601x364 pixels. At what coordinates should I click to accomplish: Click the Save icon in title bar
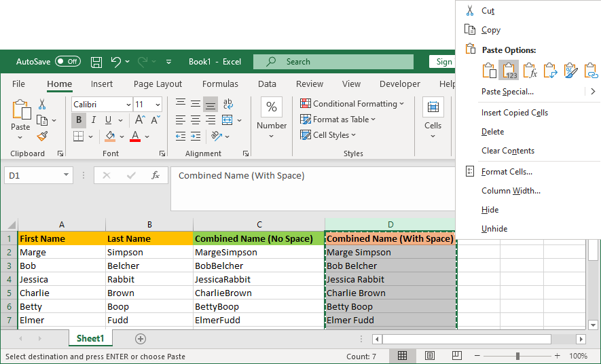tap(96, 62)
